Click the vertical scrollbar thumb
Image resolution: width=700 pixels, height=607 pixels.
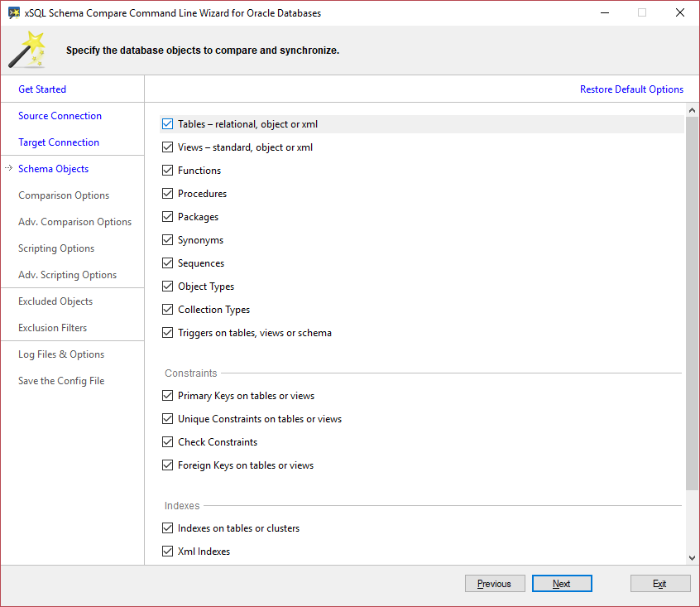[x=692, y=304]
